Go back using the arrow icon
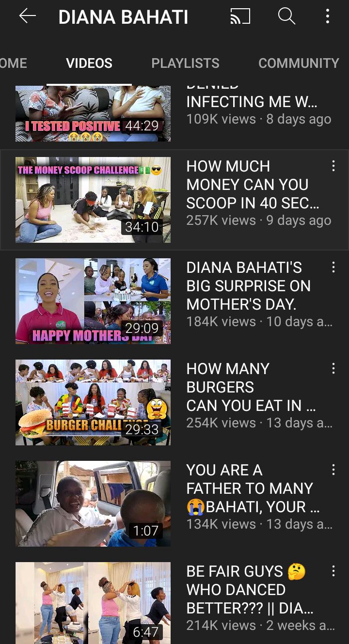The width and height of the screenshot is (349, 644). [28, 16]
